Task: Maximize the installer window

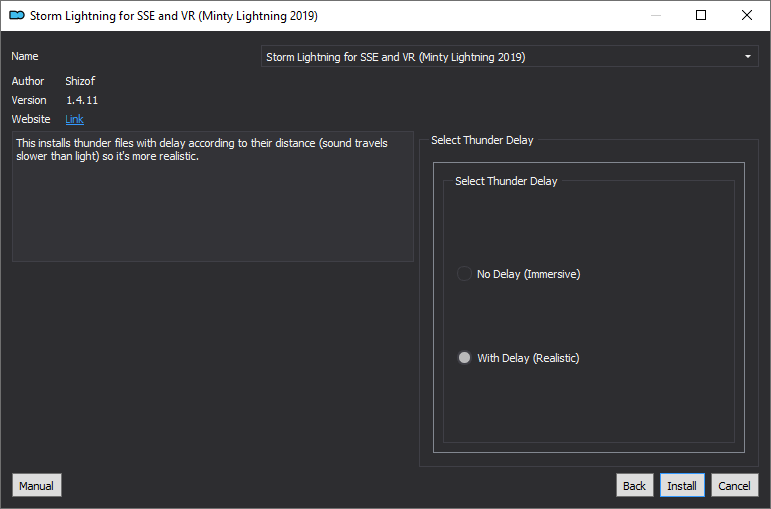Action: (x=701, y=16)
